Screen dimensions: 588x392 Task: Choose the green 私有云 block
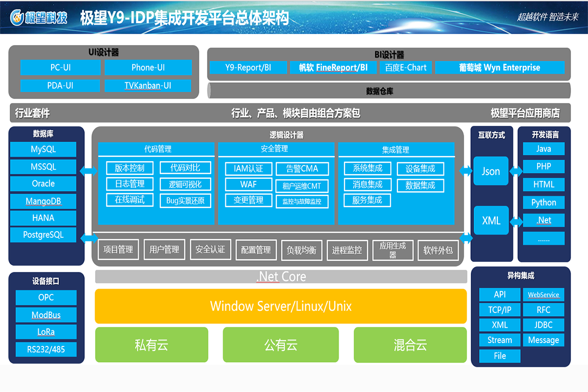click(151, 345)
